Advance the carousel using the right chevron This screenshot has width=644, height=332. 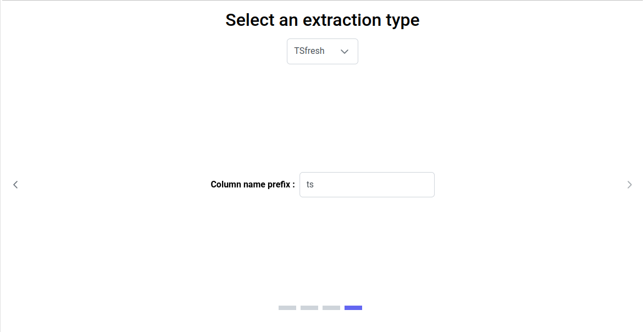(x=629, y=185)
